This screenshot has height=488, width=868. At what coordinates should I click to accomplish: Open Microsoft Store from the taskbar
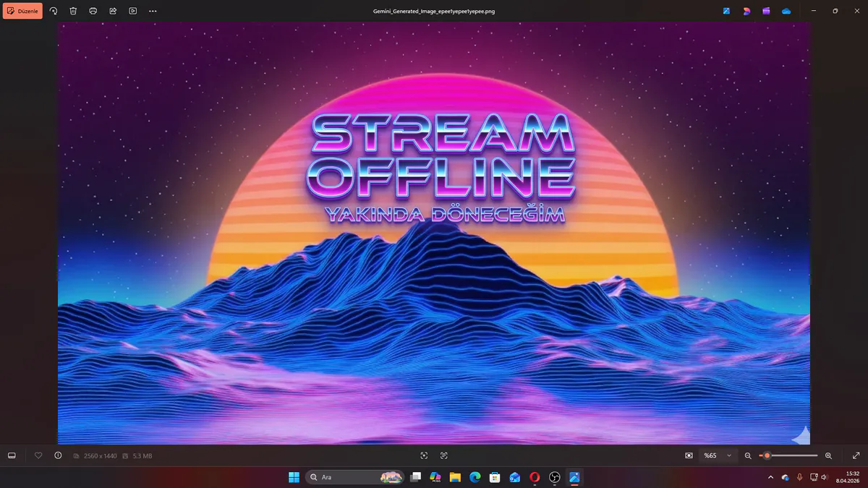[x=495, y=477]
